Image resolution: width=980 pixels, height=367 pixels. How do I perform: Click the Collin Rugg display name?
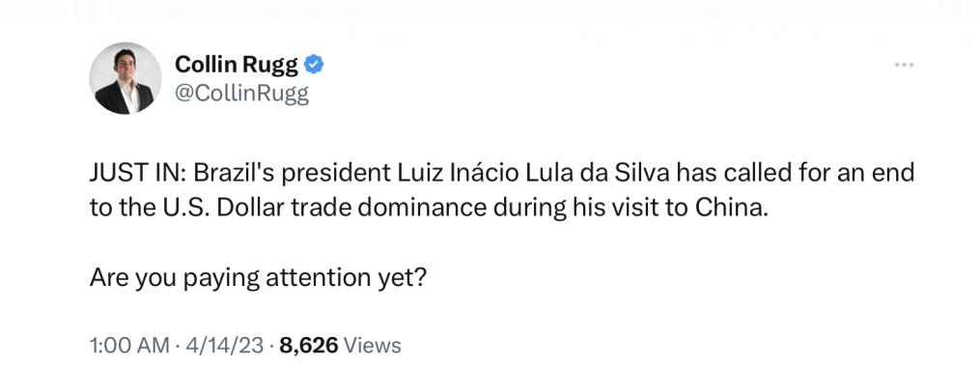coord(237,64)
